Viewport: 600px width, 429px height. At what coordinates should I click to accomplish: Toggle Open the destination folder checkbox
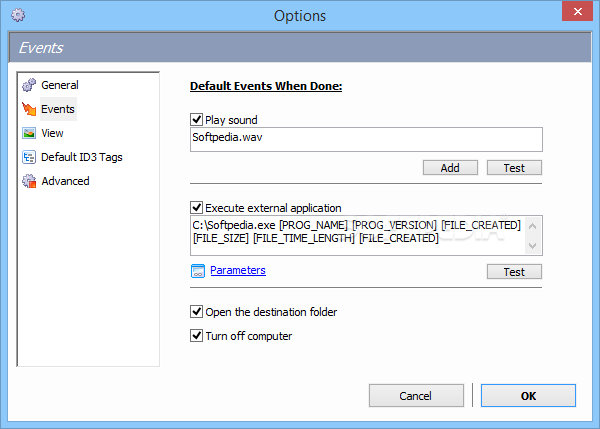point(196,312)
